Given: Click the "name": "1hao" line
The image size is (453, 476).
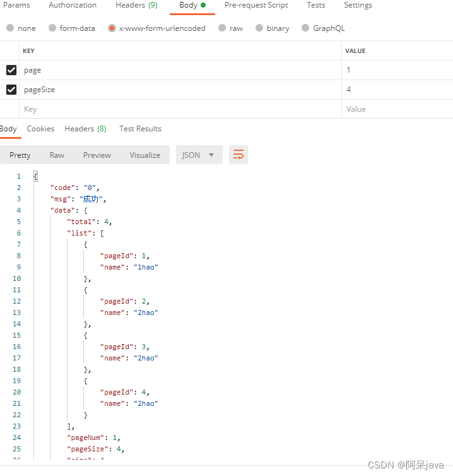Looking at the screenshot, I should 129,267.
